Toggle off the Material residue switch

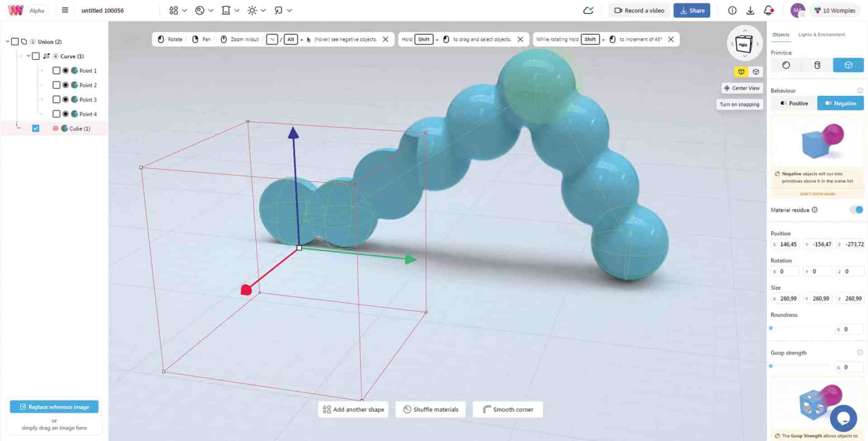(x=856, y=210)
